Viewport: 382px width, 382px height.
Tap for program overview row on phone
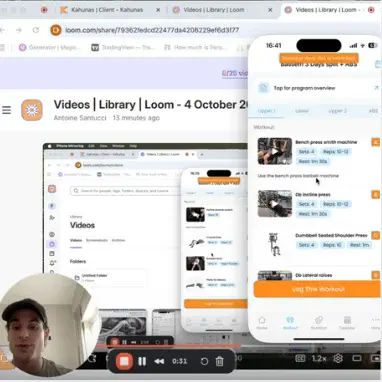(x=317, y=88)
